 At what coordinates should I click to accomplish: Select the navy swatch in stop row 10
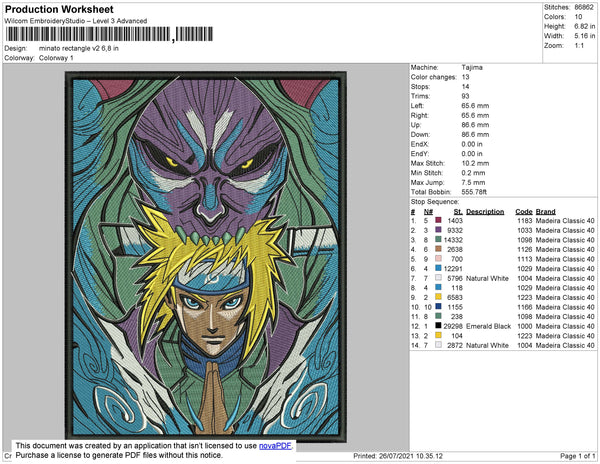click(x=438, y=306)
